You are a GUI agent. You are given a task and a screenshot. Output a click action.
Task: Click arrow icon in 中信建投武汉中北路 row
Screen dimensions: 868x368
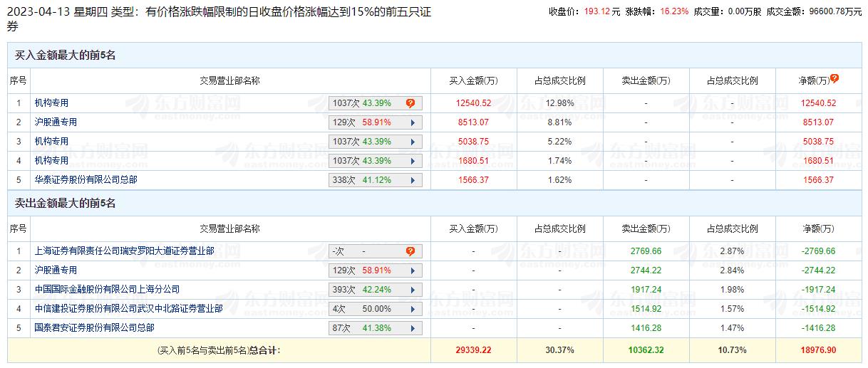tap(413, 309)
